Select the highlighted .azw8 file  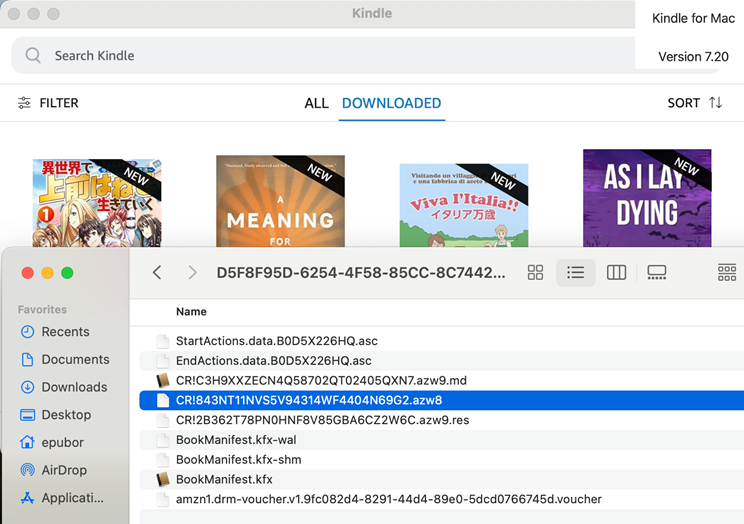(x=442, y=400)
